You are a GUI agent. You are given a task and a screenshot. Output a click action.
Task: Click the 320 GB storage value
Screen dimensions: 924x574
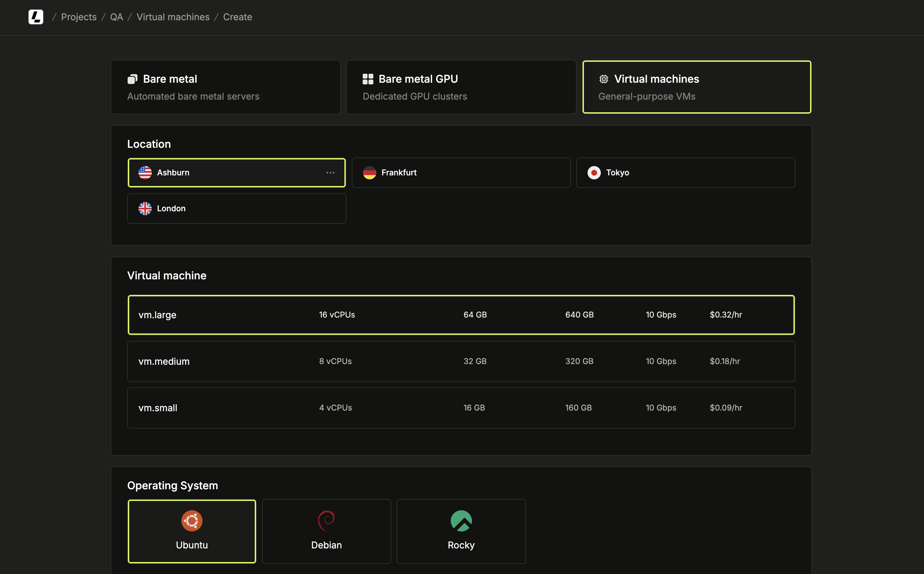pos(579,361)
